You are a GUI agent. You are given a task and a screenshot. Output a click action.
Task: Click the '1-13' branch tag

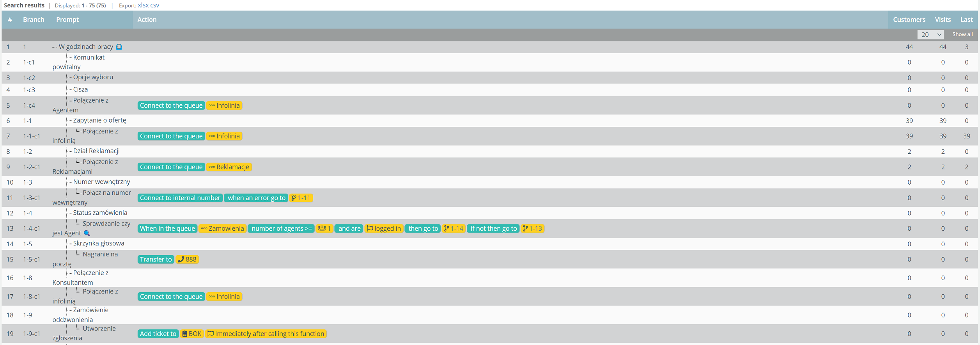pyautogui.click(x=533, y=229)
